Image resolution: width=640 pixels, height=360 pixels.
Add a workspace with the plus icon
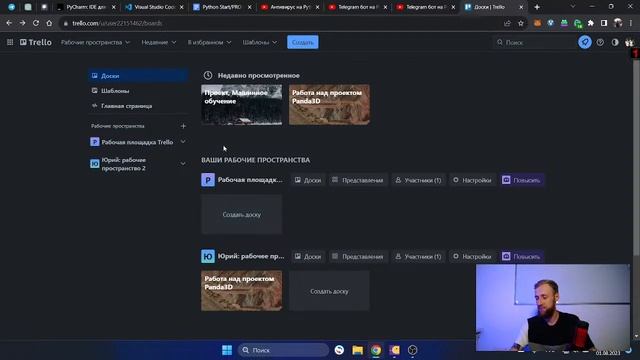click(183, 126)
